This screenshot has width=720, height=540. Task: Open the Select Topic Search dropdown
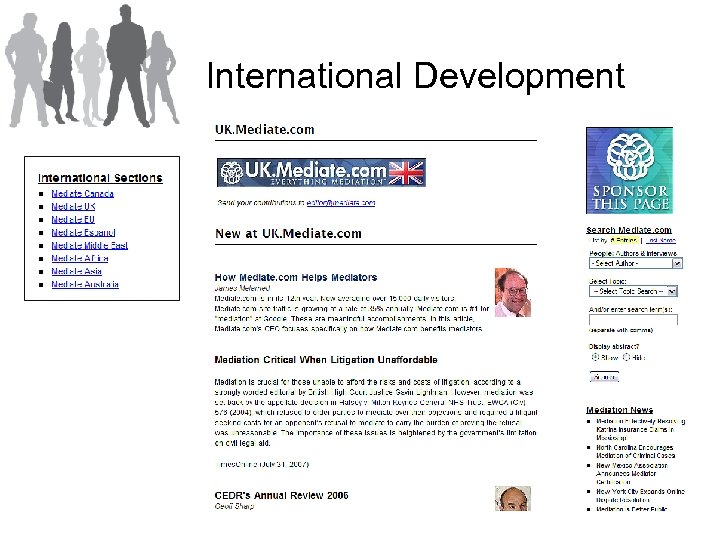633,291
